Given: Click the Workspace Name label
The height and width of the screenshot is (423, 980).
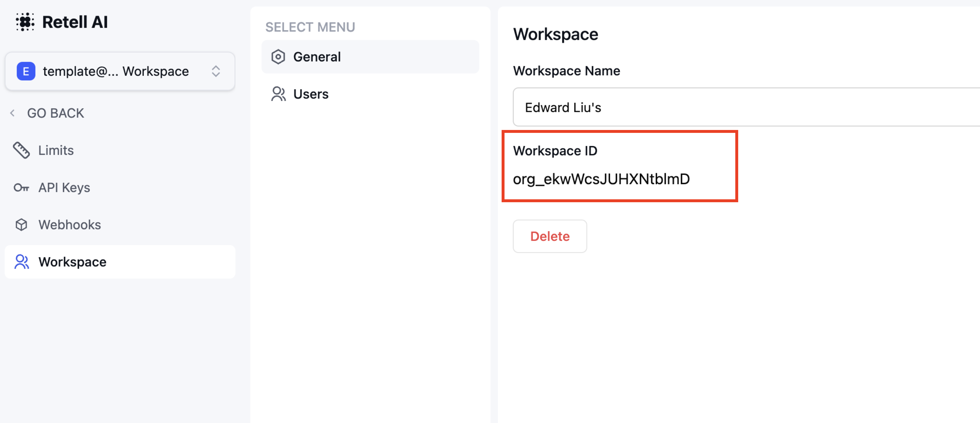Looking at the screenshot, I should point(566,71).
